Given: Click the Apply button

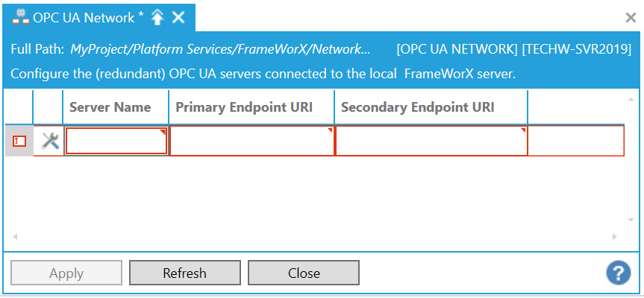Looking at the screenshot, I should [66, 273].
